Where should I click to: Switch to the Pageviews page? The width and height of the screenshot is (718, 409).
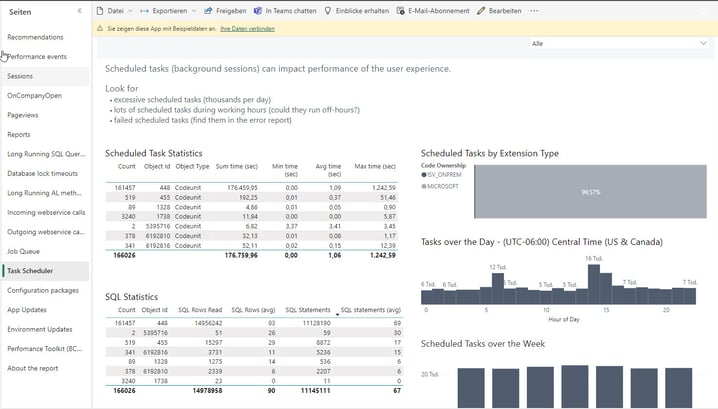(x=23, y=115)
